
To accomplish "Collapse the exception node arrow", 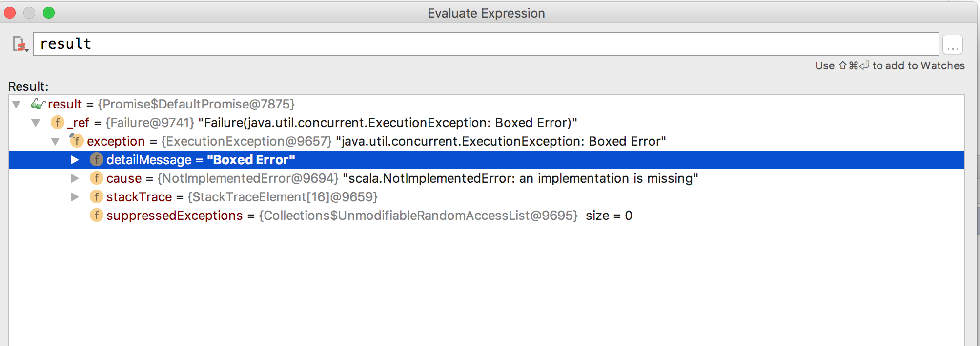I will click(55, 141).
